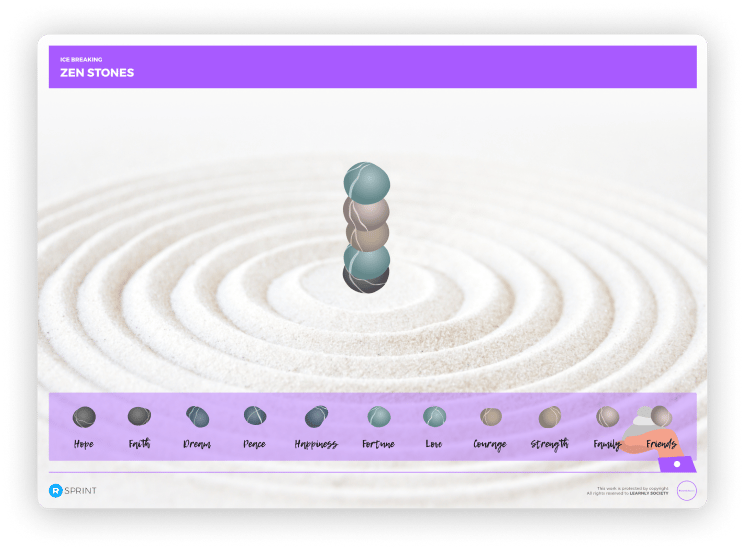Select the Peace stone
Image resolution: width=745 pixels, height=549 pixels.
(255, 415)
